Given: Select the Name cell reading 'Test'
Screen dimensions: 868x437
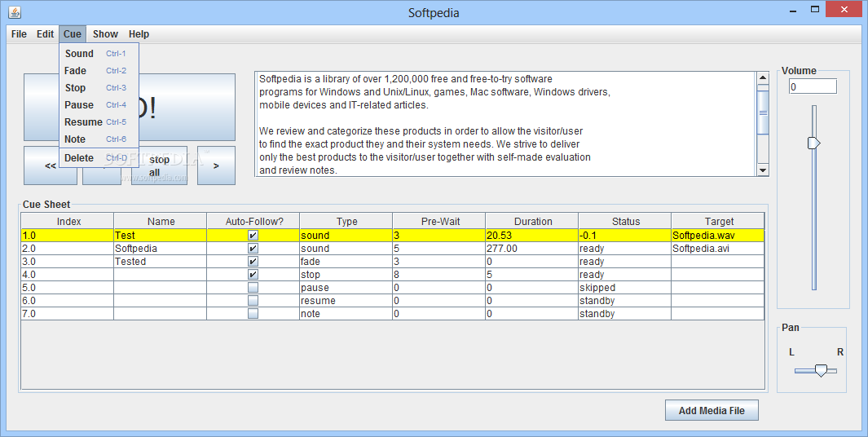Looking at the screenshot, I should pos(161,236).
